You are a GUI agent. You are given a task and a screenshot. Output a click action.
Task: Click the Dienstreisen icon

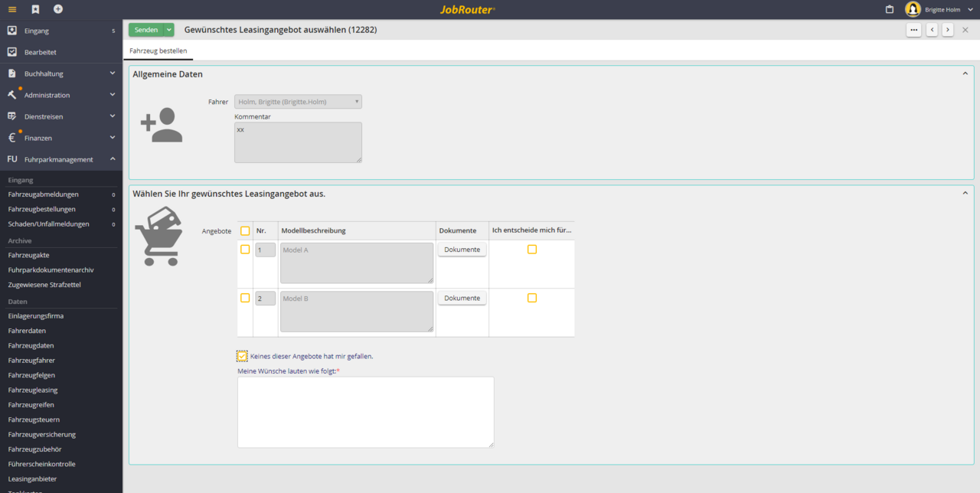click(11, 116)
